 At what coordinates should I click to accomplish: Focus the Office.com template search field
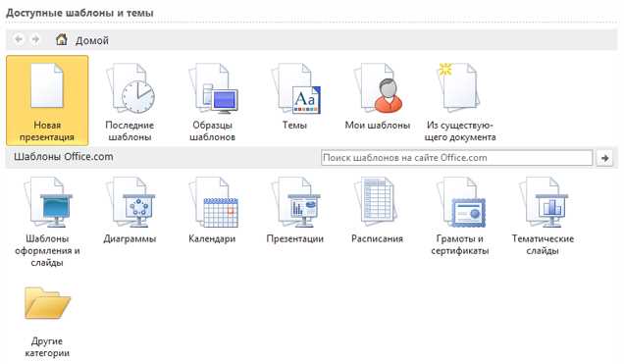(x=457, y=158)
